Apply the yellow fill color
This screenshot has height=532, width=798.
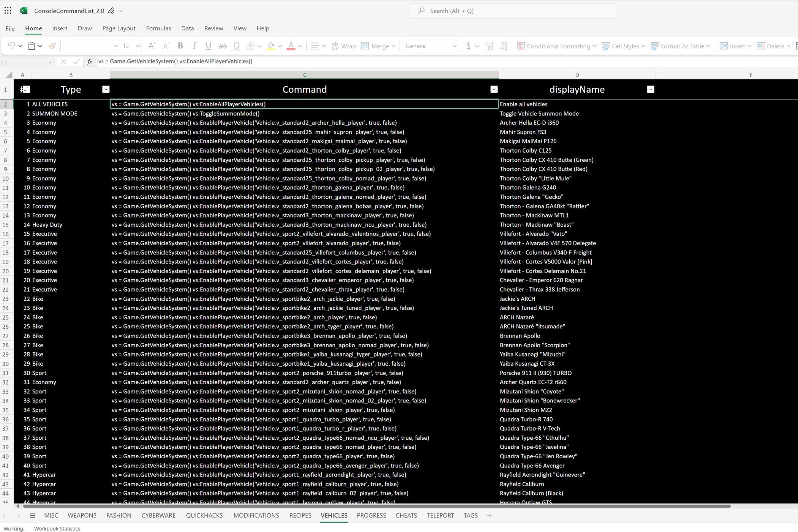point(271,46)
